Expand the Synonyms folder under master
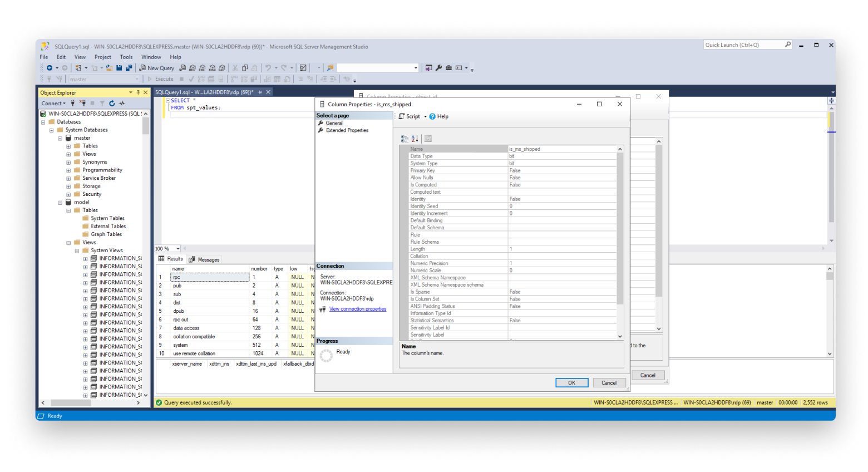Viewport: 868px width, 472px height. [68, 162]
